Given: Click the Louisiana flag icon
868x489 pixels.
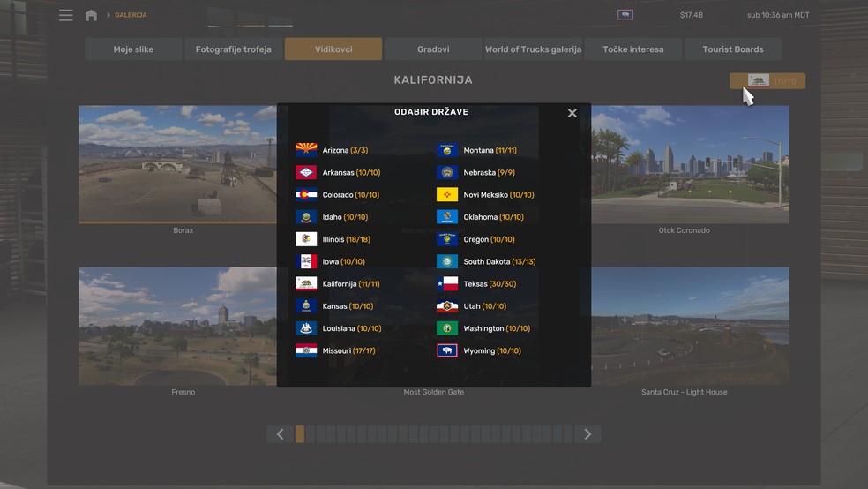Looking at the screenshot, I should point(306,328).
